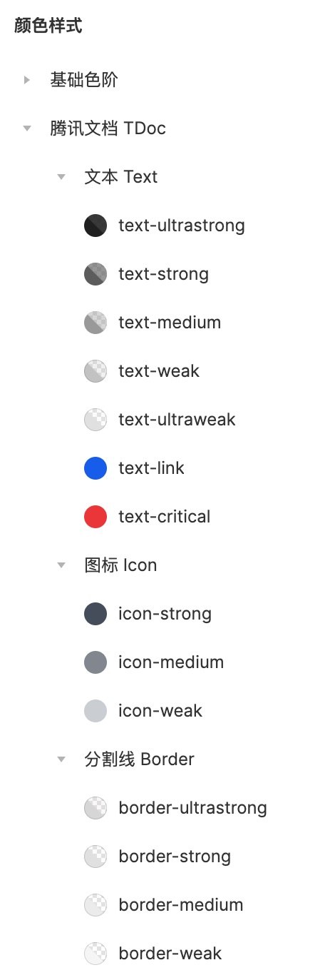The width and height of the screenshot is (325, 980).
Task: Collapse the 腾讯文档 TDoc group
Action: [x=27, y=128]
